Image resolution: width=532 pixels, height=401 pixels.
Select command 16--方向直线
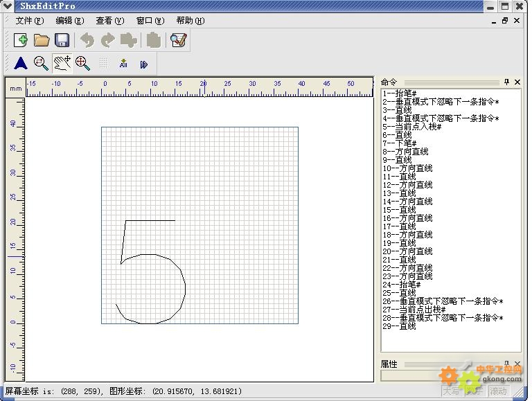coord(407,218)
